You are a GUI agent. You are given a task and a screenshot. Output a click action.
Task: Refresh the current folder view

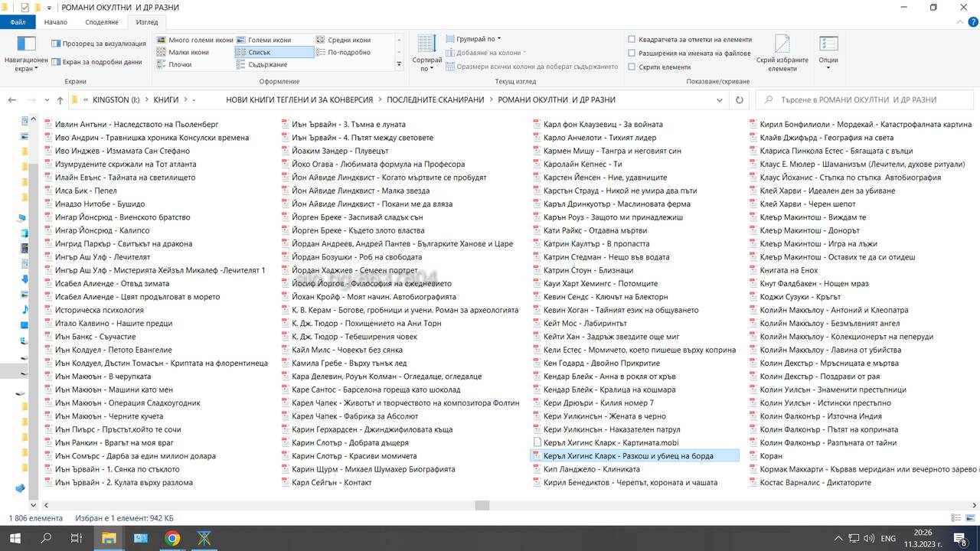click(739, 99)
